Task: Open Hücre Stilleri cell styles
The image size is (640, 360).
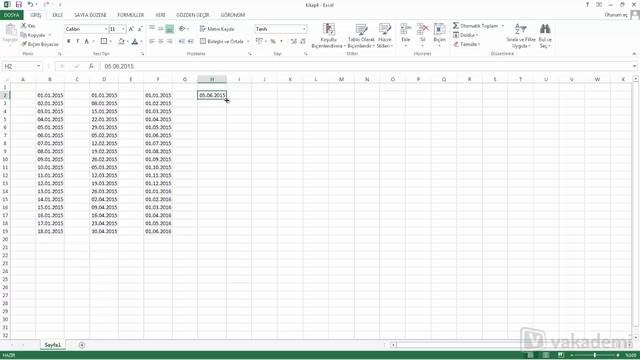Action: [384, 36]
